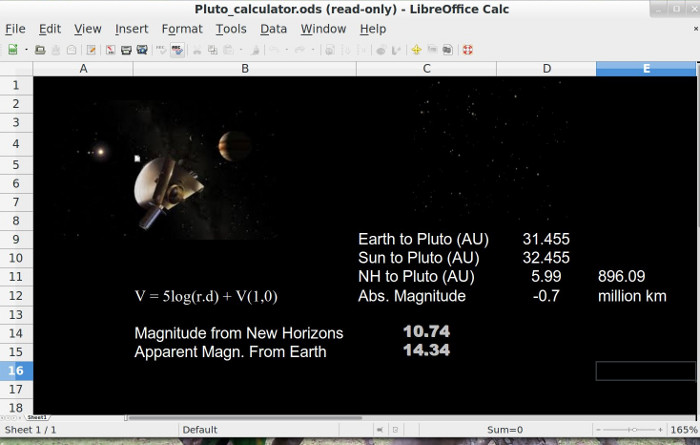700x445 pixels.
Task: Click the Print icon in toolbar
Action: pyautogui.click(x=127, y=49)
